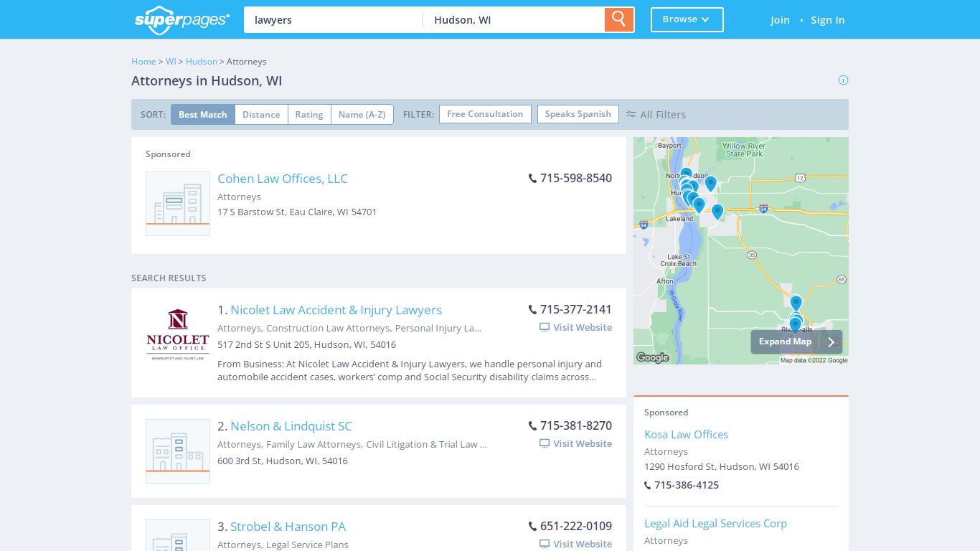Click phone icon next to 715-598-8540
Image resolution: width=980 pixels, height=551 pixels.
coord(532,179)
